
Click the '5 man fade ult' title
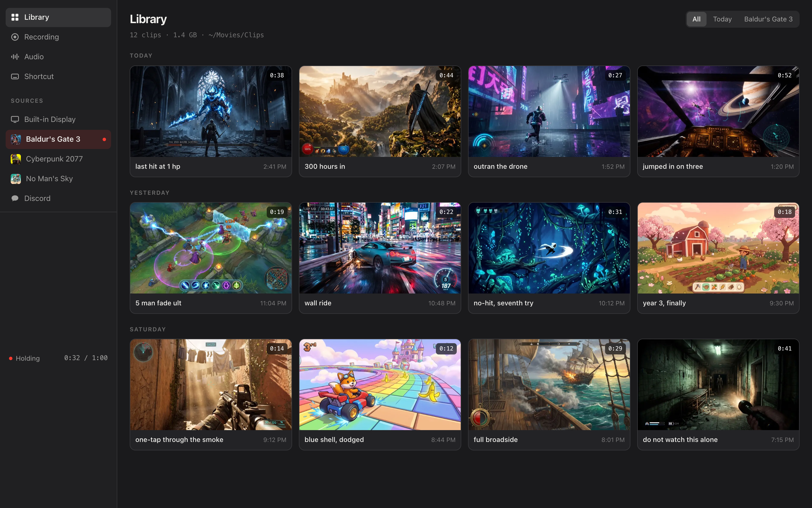point(158,303)
